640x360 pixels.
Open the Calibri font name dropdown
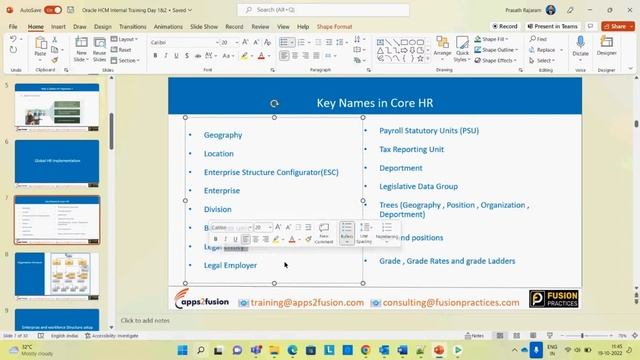(217, 42)
